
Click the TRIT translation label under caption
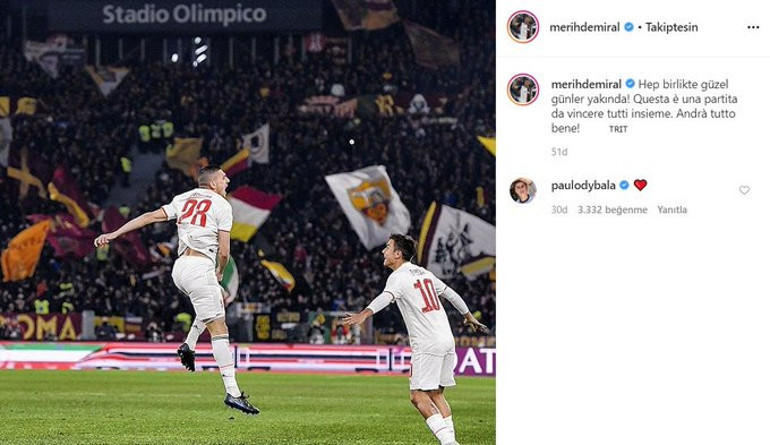[618, 129]
